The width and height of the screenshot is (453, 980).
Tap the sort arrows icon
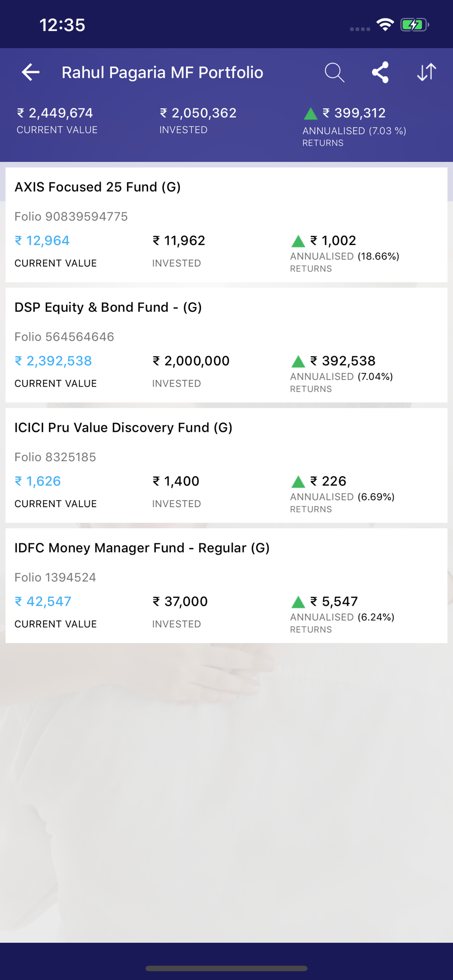coord(427,73)
